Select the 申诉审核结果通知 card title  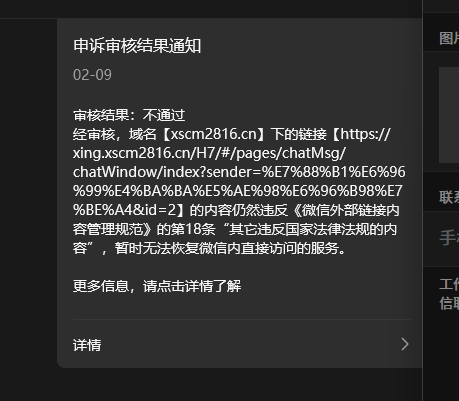137,46
